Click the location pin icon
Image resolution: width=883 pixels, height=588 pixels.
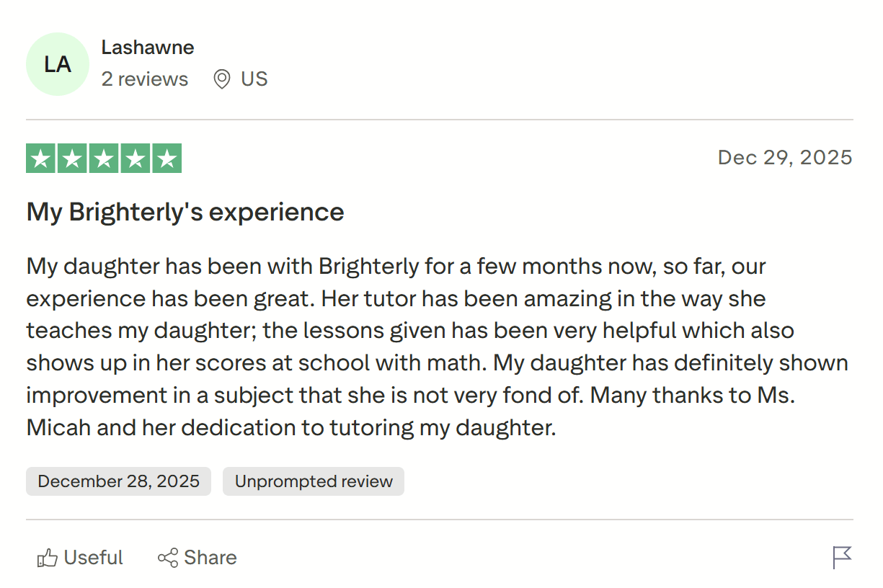point(222,79)
